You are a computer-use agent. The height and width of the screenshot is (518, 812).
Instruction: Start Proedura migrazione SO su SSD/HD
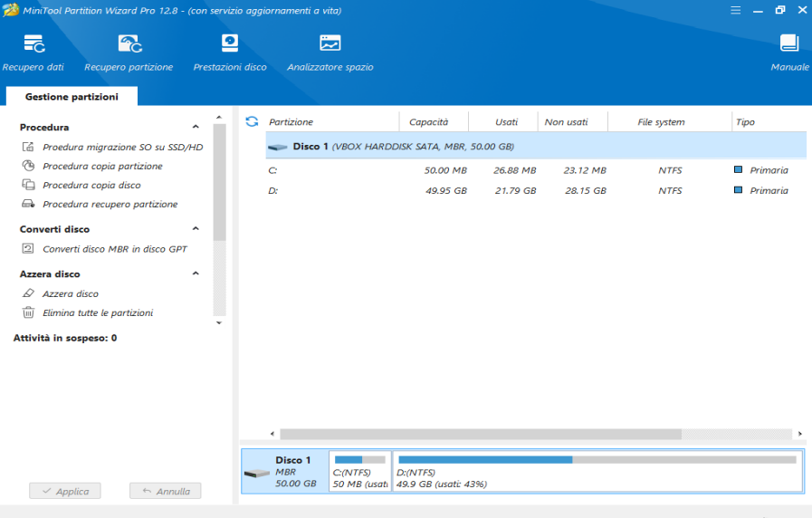pos(123,147)
